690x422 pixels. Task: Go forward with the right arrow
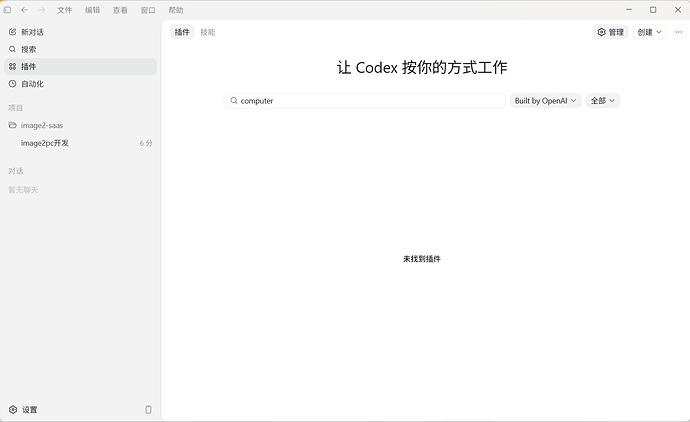pyautogui.click(x=42, y=10)
